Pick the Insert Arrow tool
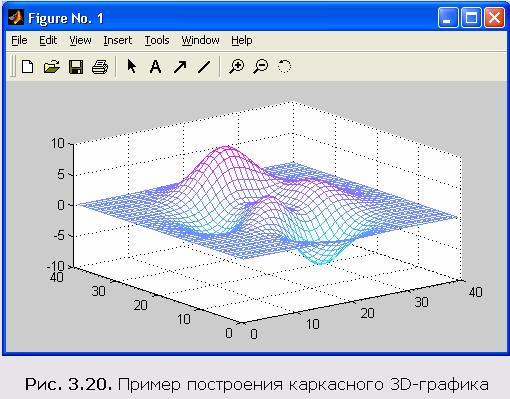Screen dimensions: 510x399 [180, 66]
